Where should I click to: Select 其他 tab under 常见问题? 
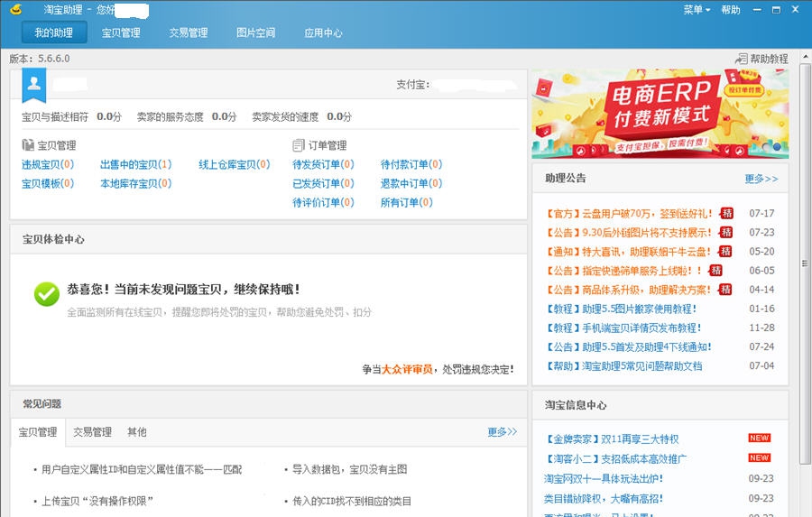pos(137,432)
